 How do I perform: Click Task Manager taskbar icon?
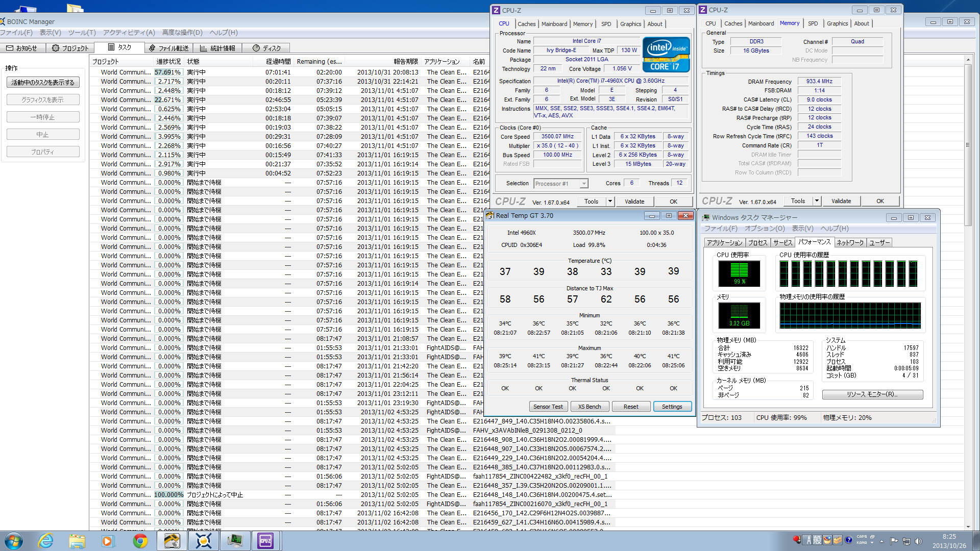235,541
